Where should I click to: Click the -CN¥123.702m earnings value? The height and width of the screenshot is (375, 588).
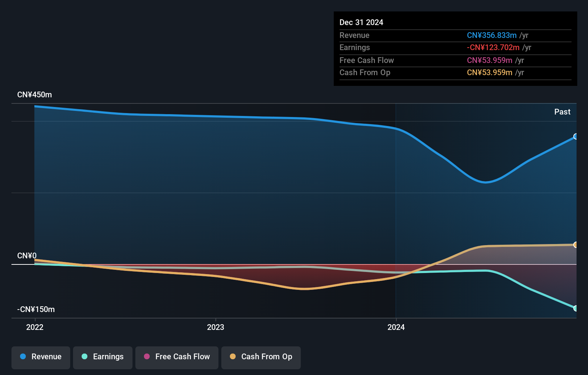493,47
